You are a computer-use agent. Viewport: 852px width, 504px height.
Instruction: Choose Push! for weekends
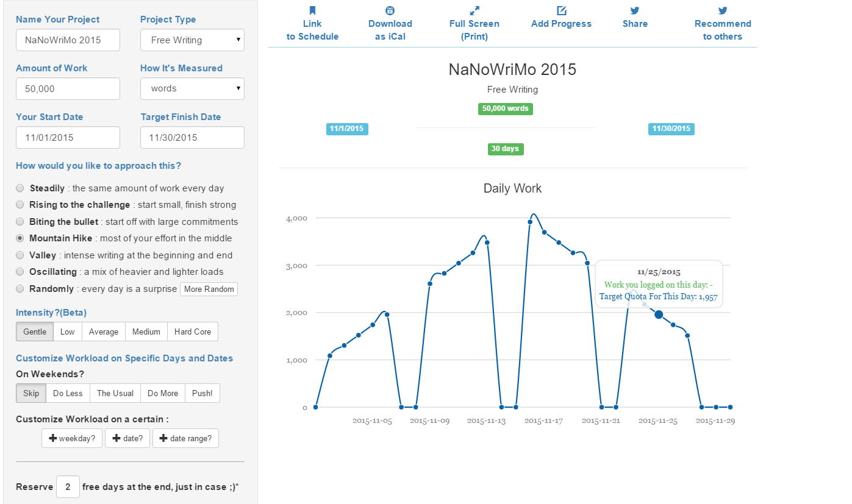[x=202, y=393]
